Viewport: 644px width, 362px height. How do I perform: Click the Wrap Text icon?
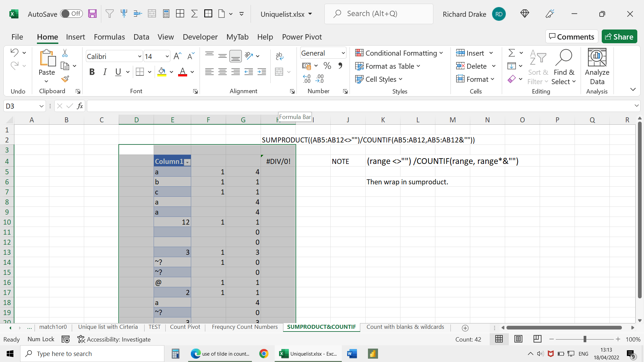279,56
